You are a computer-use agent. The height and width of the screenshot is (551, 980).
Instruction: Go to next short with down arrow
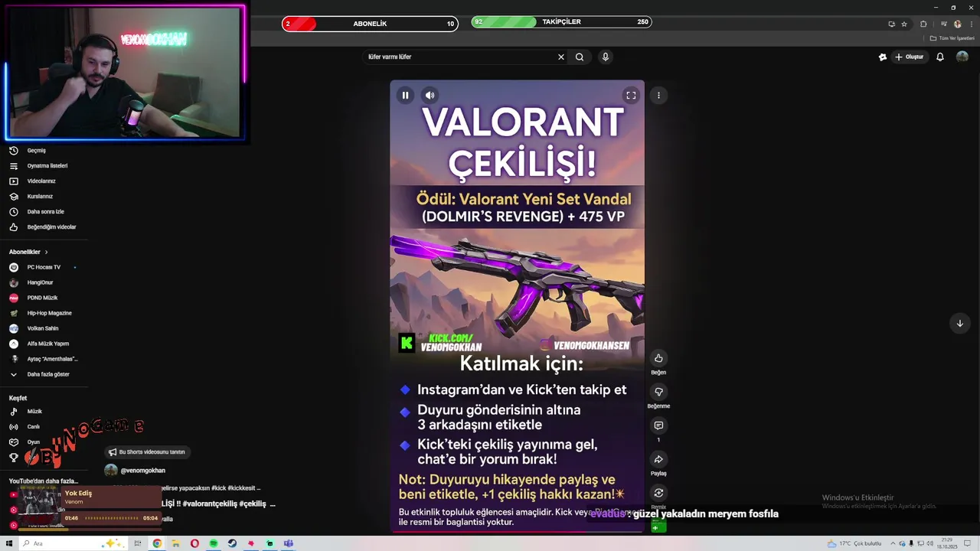(959, 323)
